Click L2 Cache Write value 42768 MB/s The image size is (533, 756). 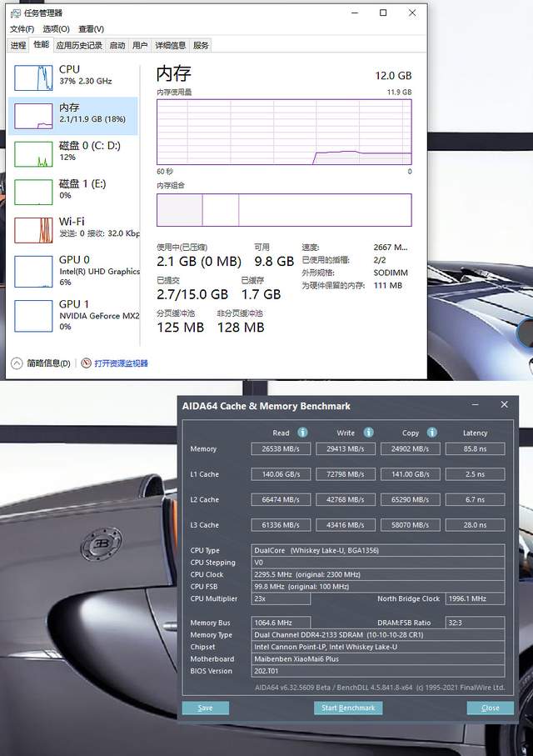[x=345, y=499]
